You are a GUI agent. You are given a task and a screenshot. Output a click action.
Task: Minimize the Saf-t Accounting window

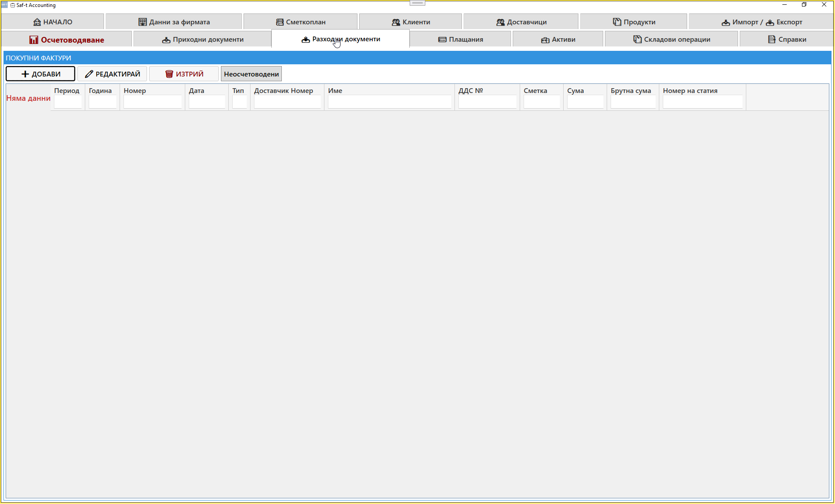tap(785, 5)
